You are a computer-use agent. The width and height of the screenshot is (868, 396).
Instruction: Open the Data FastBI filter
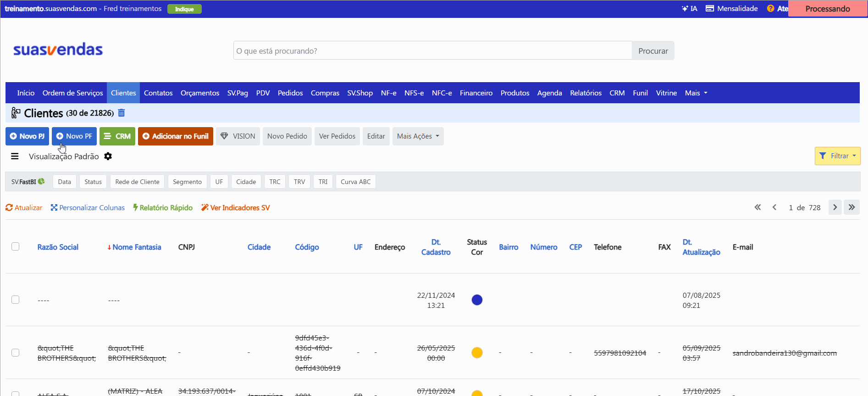65,182
